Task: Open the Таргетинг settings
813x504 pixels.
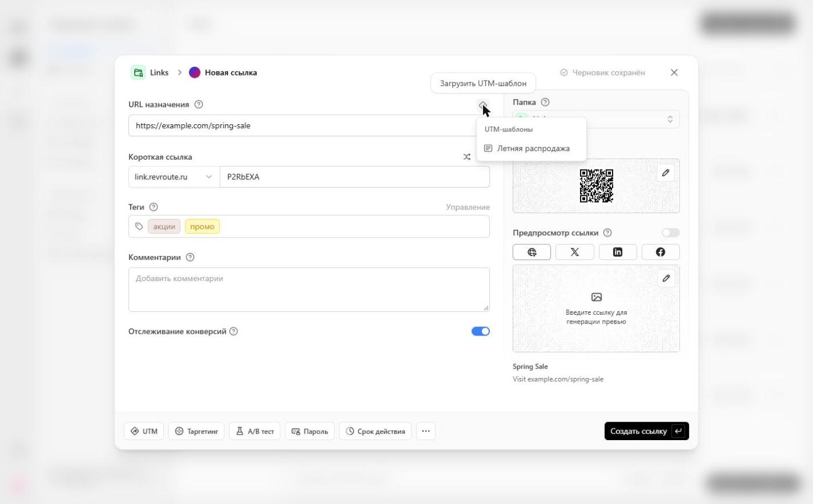Action: [x=196, y=431]
